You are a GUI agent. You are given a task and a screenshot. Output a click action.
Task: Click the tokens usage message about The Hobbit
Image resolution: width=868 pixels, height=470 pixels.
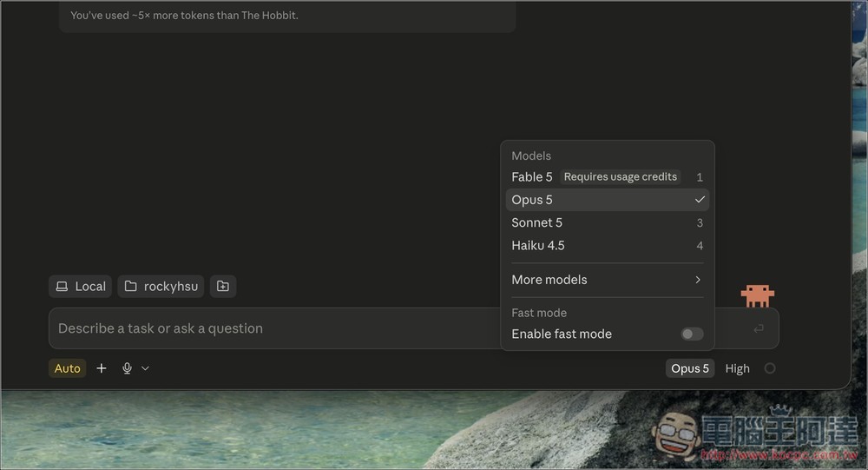(x=184, y=16)
